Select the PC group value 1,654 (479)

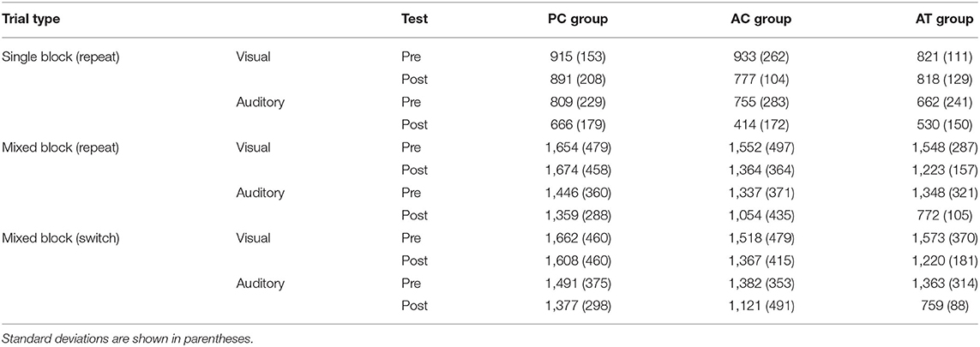coord(575,148)
